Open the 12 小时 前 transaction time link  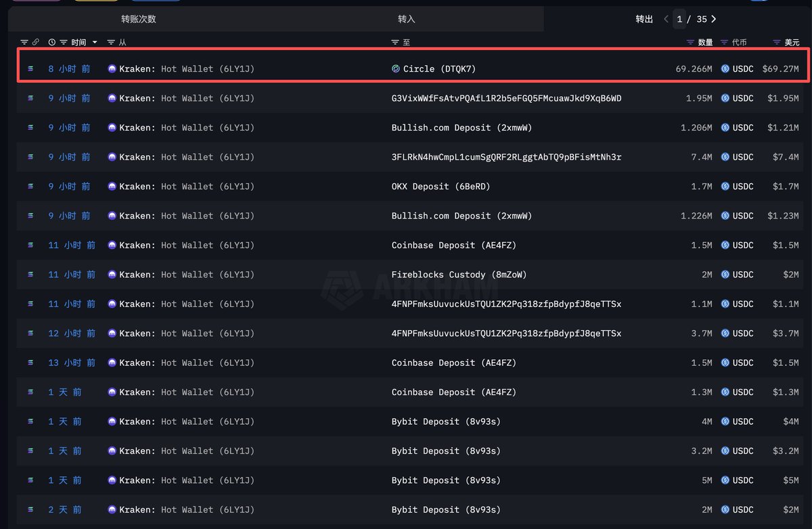pos(72,333)
